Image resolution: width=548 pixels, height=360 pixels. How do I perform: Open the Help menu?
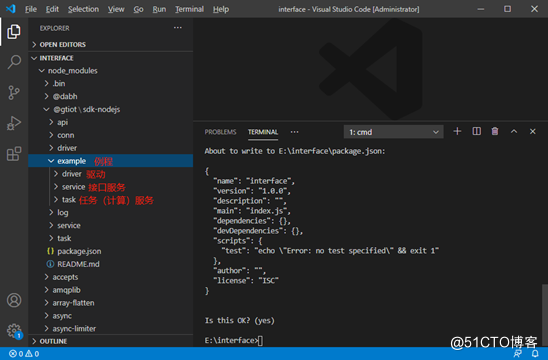pos(221,9)
